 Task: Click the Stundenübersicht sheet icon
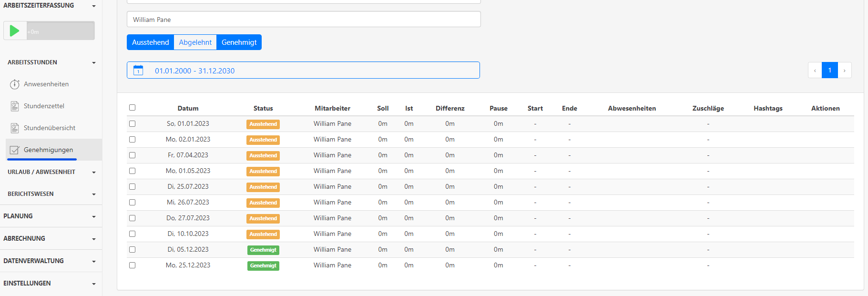point(15,128)
